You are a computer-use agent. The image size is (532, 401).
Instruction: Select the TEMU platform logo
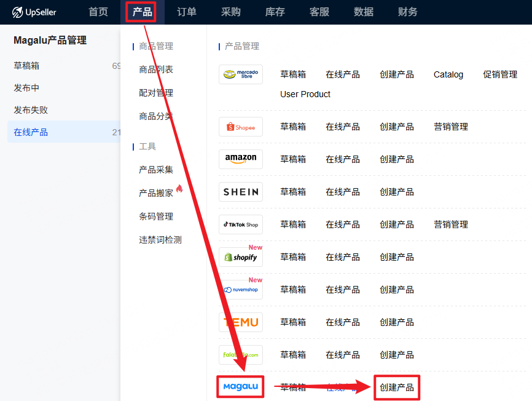[x=241, y=322]
